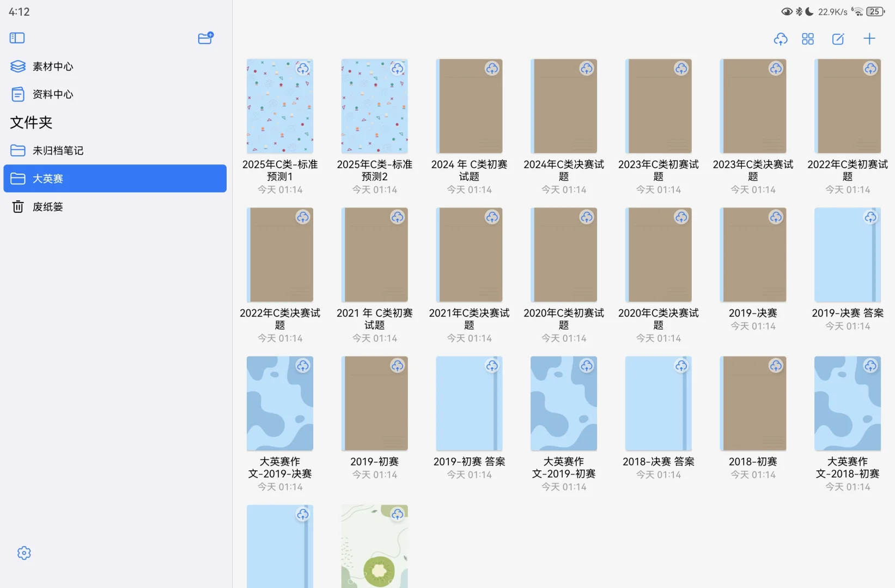This screenshot has width=895, height=588.
Task: Start cloud sync from the toolbar
Action: click(x=781, y=39)
